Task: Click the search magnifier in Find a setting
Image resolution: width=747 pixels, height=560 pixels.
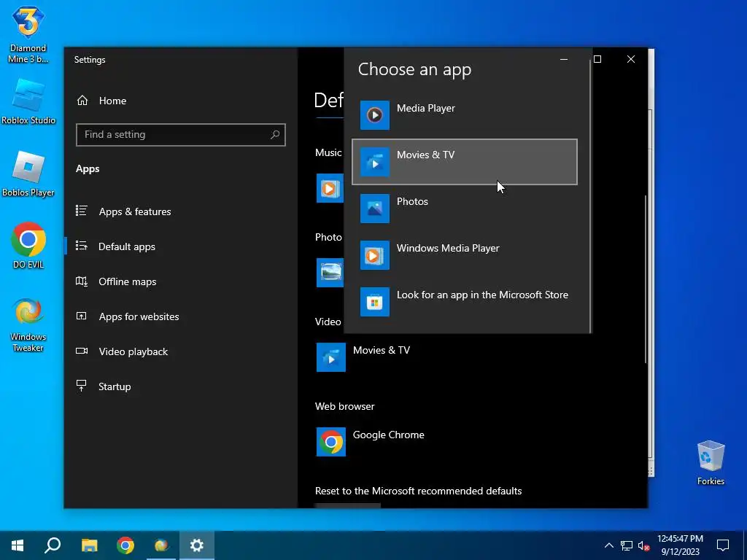Action: click(x=275, y=135)
